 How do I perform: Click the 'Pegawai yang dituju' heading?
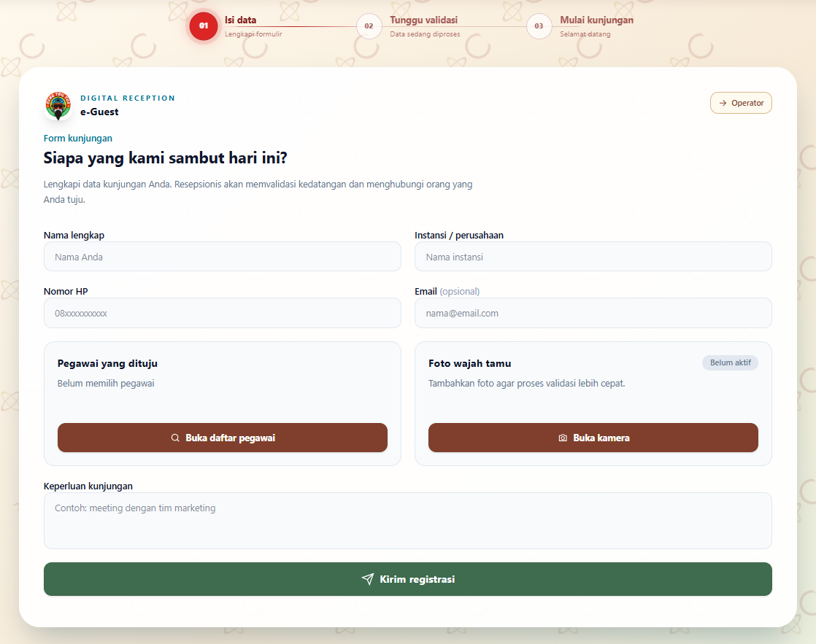pyautogui.click(x=107, y=364)
